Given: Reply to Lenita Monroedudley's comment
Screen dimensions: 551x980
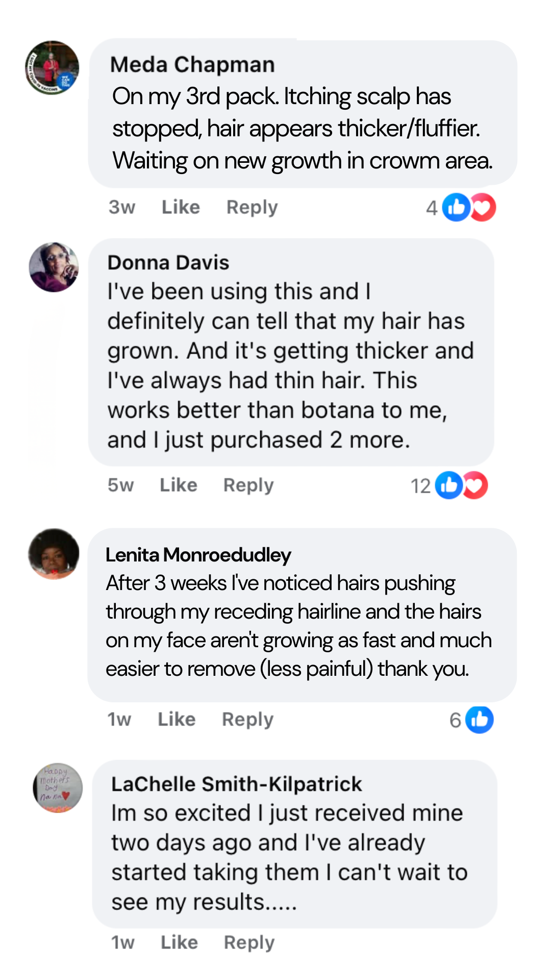Looking at the screenshot, I should [247, 720].
